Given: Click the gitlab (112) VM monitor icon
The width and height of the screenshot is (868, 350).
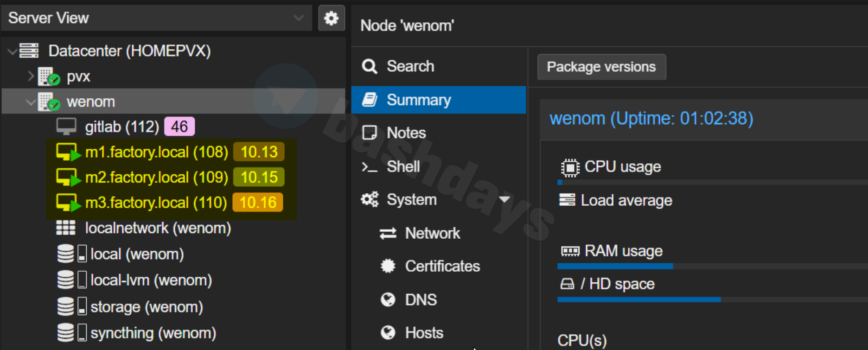Looking at the screenshot, I should coord(66,127).
